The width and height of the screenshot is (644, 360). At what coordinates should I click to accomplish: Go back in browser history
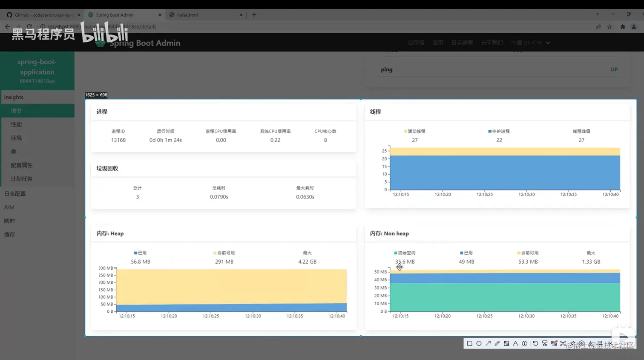7,26
